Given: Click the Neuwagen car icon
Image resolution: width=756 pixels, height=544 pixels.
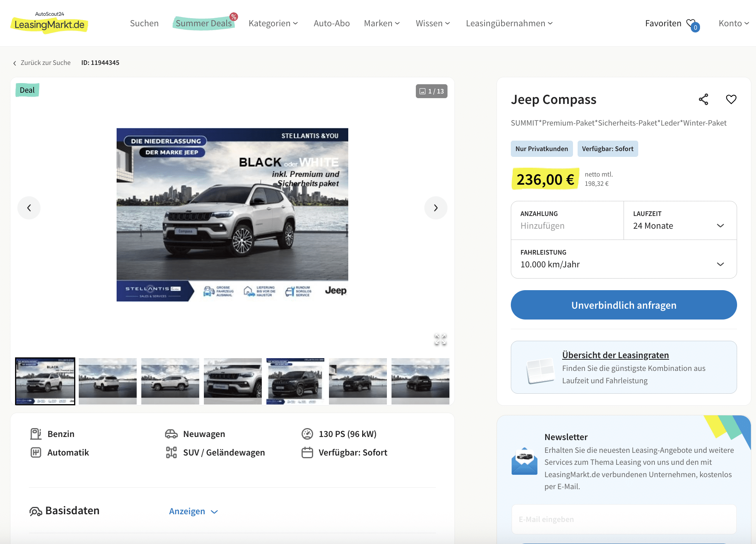Looking at the screenshot, I should tap(171, 434).
